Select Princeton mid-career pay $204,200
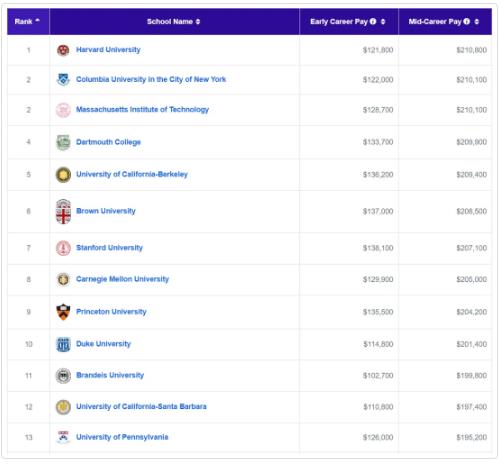Image resolution: width=502 pixels, height=466 pixels. [472, 312]
